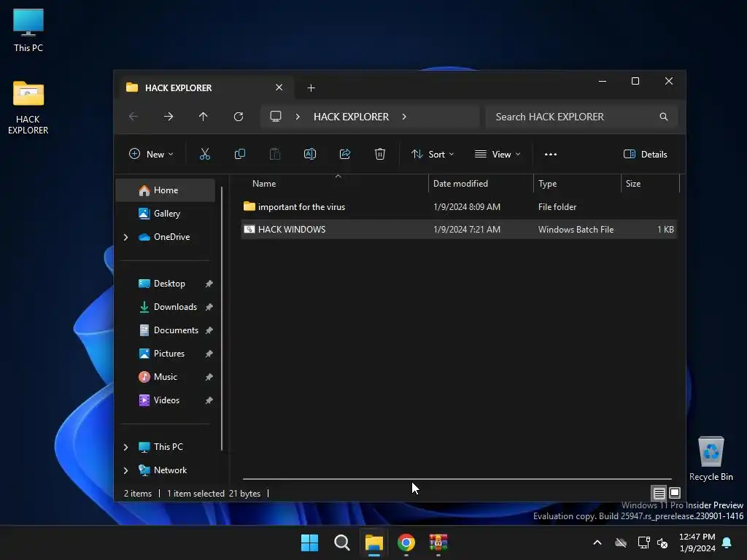Click the file list horizontal scrollbar

(x=457, y=478)
